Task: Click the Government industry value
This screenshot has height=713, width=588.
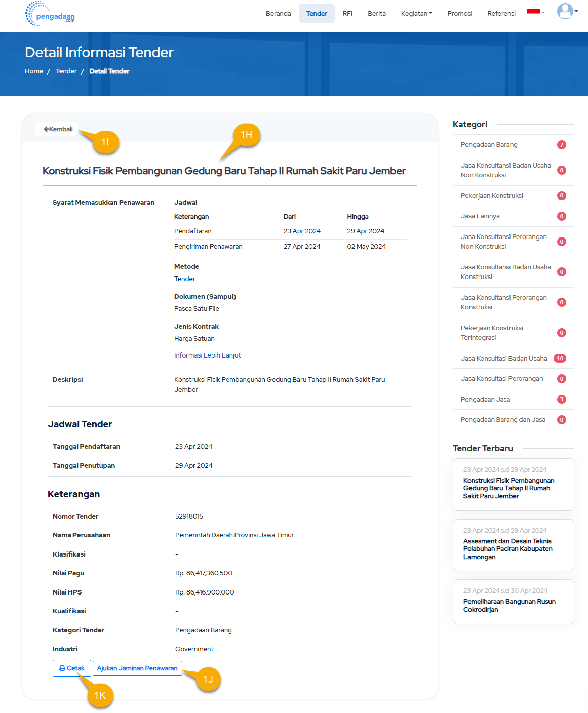Action: (194, 649)
